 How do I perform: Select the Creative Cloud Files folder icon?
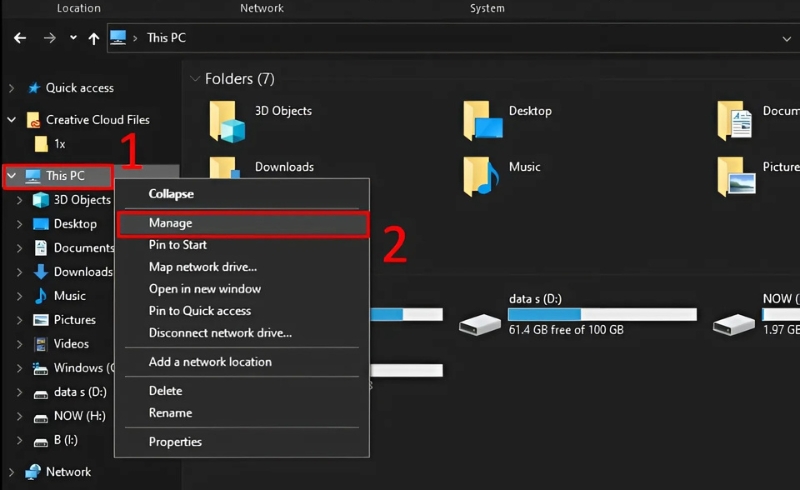(x=33, y=120)
